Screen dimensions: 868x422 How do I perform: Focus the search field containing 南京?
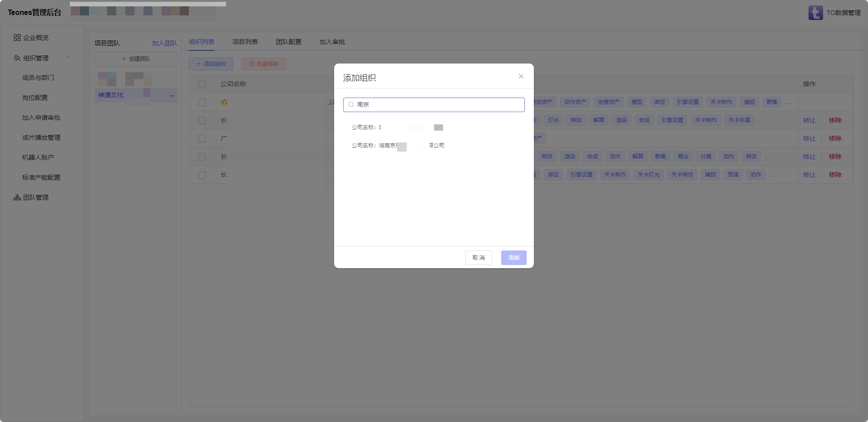pyautogui.click(x=438, y=104)
